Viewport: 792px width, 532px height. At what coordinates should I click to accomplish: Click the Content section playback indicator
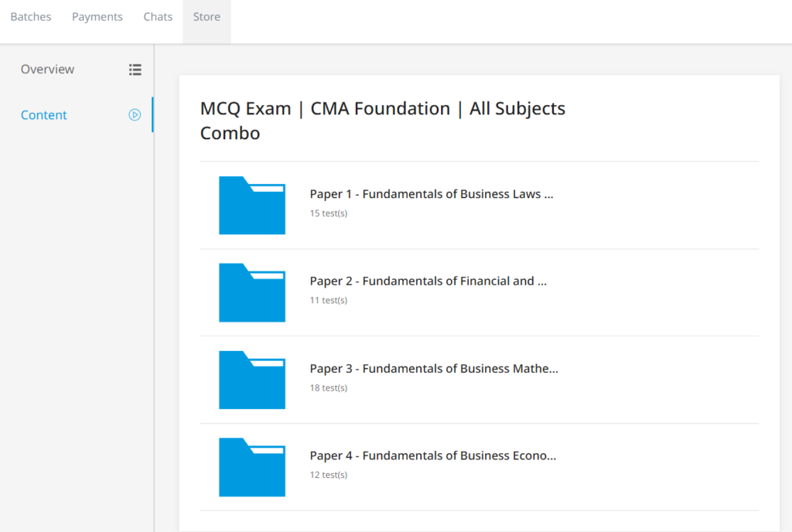pyautogui.click(x=135, y=114)
